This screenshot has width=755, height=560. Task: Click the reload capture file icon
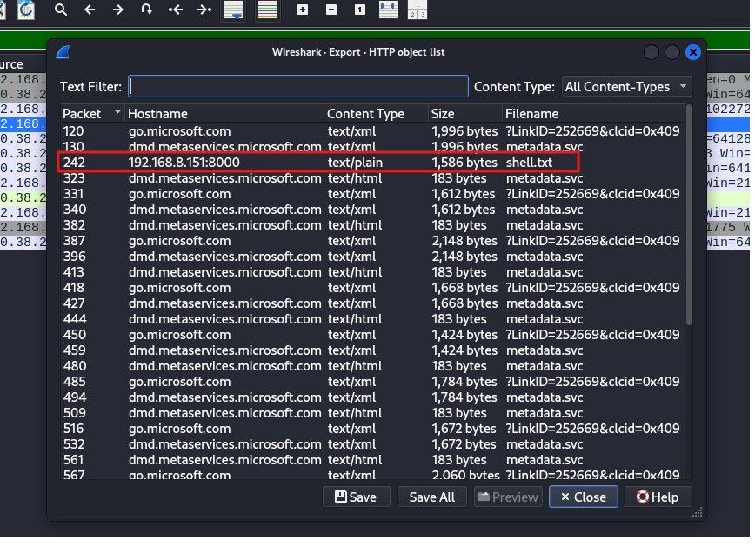click(x=26, y=10)
